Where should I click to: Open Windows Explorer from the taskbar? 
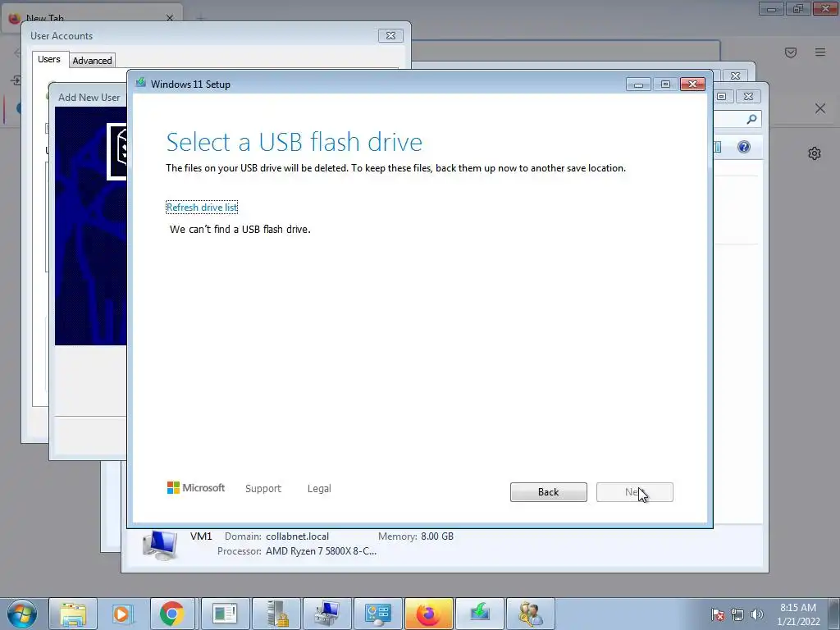(x=73, y=614)
